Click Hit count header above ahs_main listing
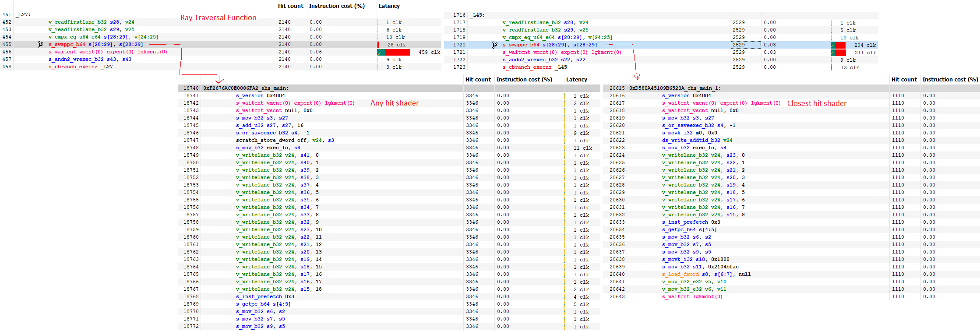The width and height of the screenshot is (980, 331). click(478, 80)
